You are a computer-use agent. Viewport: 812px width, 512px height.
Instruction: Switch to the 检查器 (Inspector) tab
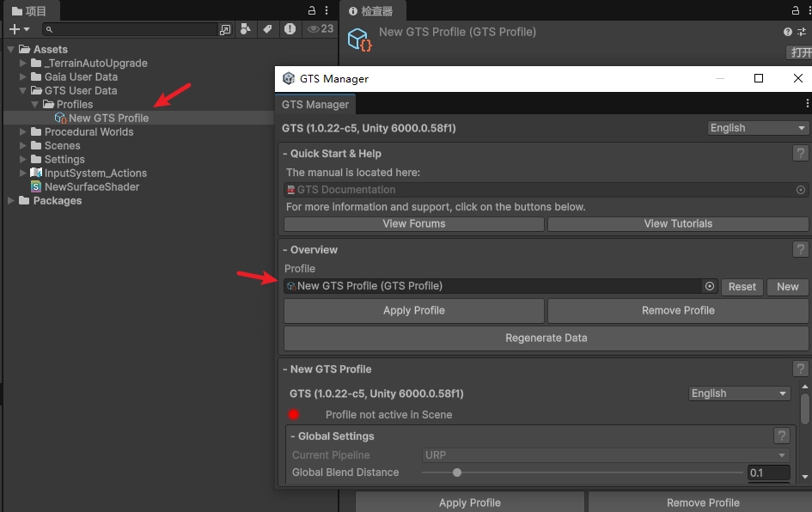click(371, 11)
